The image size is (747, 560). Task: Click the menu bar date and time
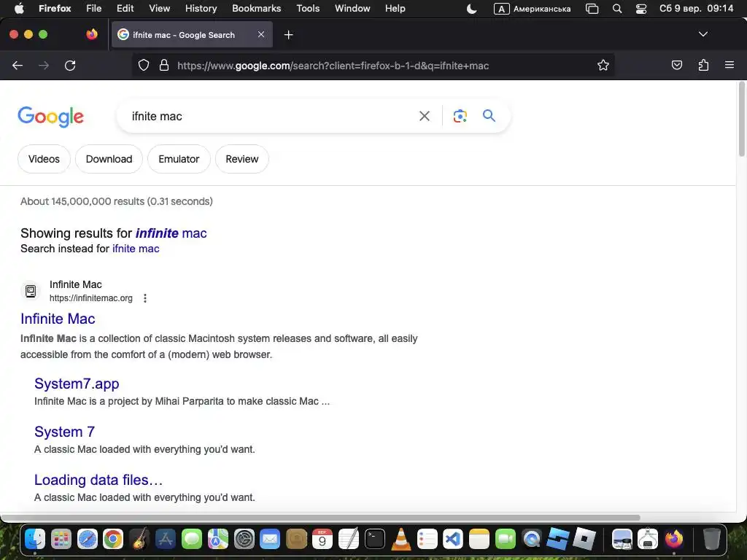pos(696,9)
